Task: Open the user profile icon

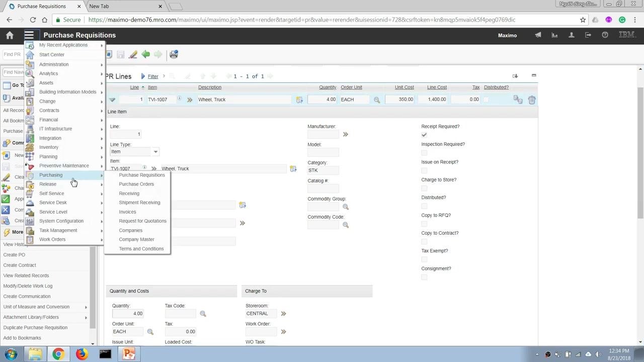Action: [572, 35]
